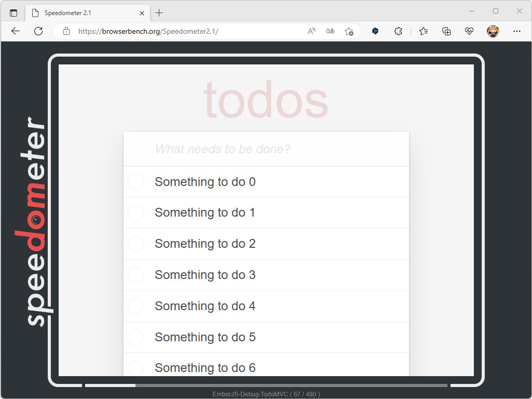The height and width of the screenshot is (399, 532).
Task: Open a new tab with plus button
Action: [159, 13]
